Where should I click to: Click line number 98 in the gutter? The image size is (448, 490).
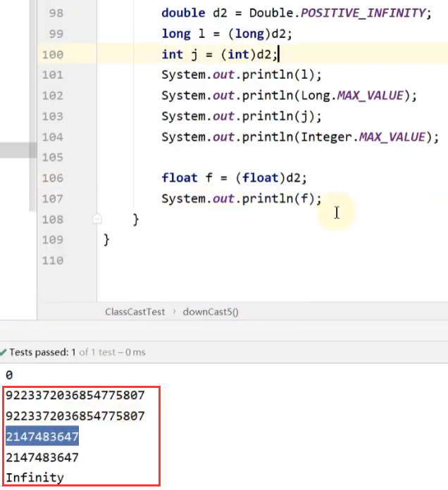tap(56, 13)
